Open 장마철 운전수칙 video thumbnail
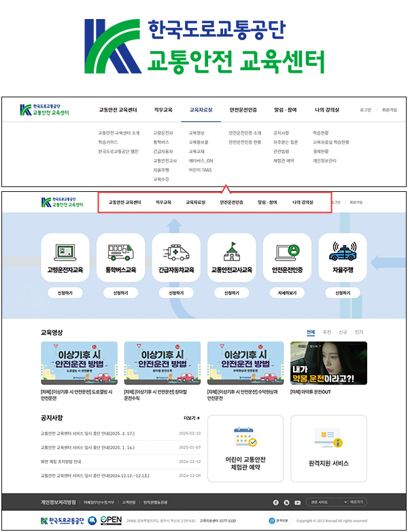This screenshot has width=408, height=532. (x=162, y=363)
